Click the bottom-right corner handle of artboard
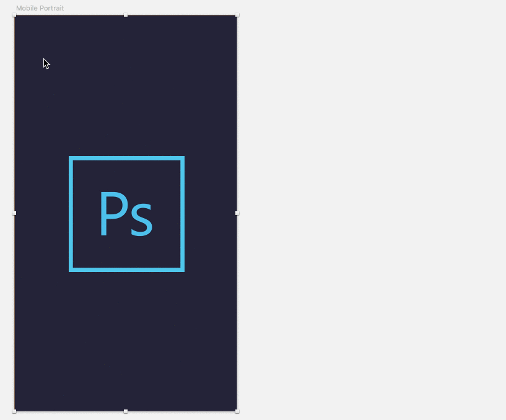Image resolution: width=506 pixels, height=420 pixels. (237, 411)
